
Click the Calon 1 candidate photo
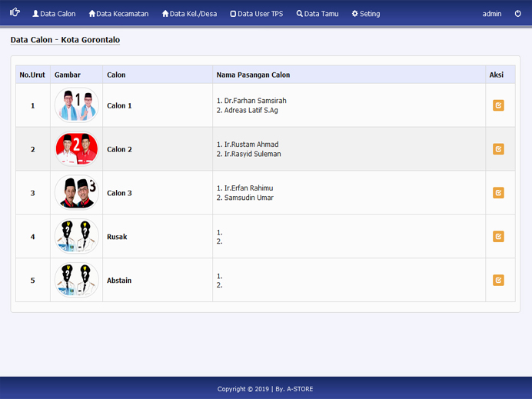pos(77,105)
